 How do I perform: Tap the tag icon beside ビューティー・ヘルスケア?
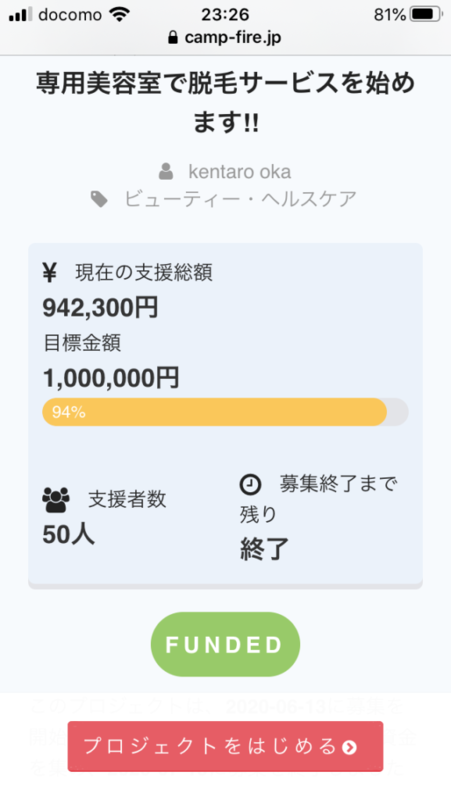[x=99, y=199]
